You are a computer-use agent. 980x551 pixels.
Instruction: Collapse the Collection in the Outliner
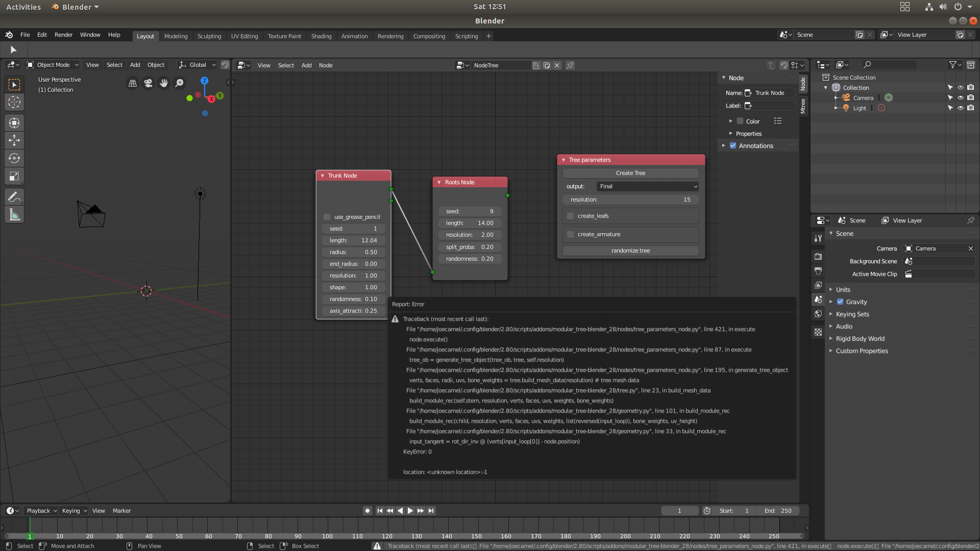[x=825, y=87]
